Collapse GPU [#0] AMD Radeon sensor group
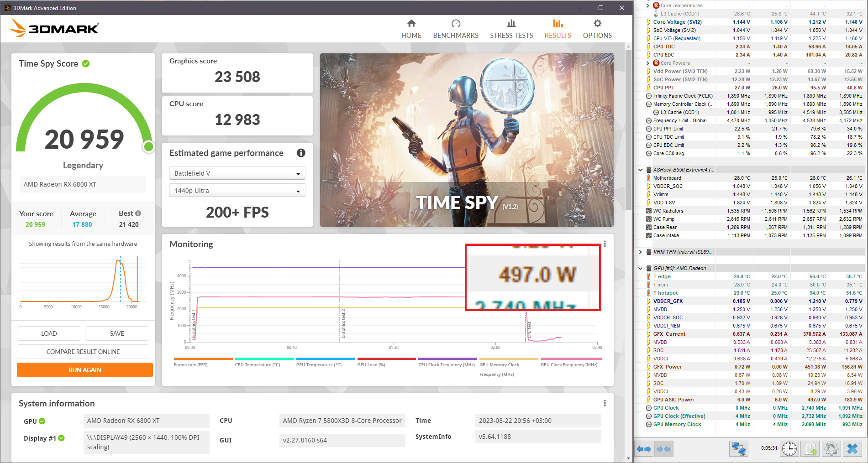This screenshot has height=463, width=868. [x=641, y=268]
